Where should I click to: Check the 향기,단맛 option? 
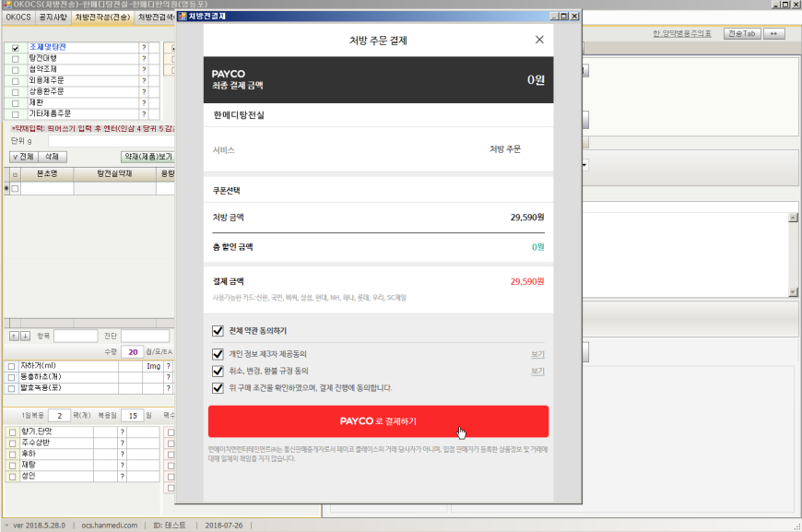pos(12,432)
